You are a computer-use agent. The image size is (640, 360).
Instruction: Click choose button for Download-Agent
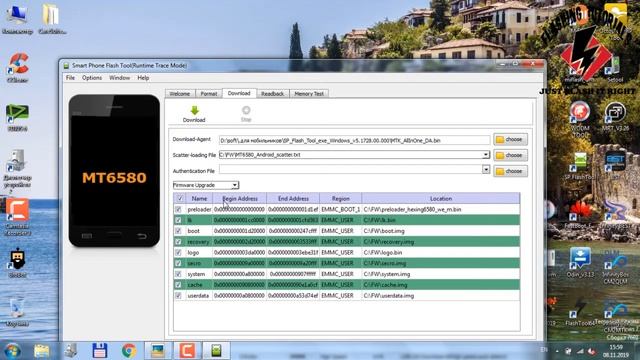click(510, 140)
